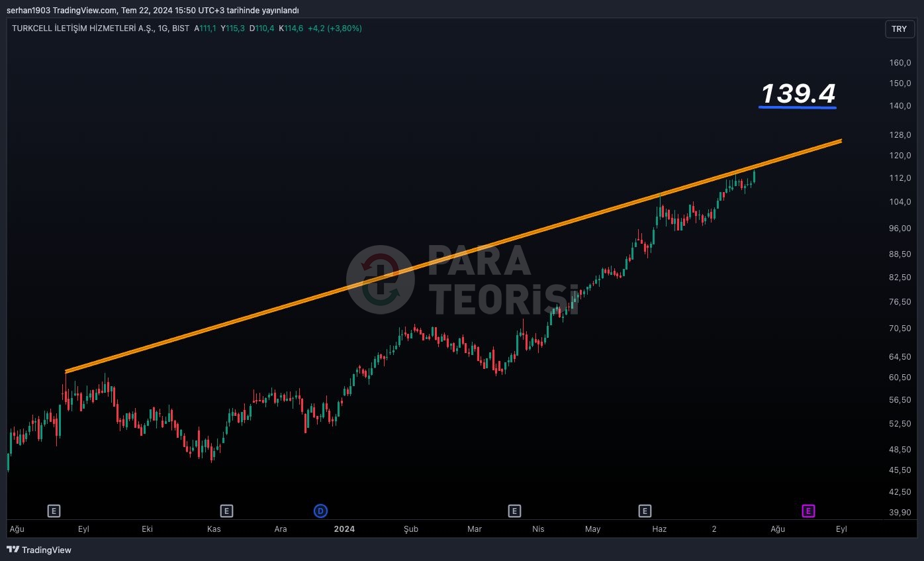The image size is (924, 561).
Task: Click the 48,50 price axis label
Action: click(x=900, y=450)
